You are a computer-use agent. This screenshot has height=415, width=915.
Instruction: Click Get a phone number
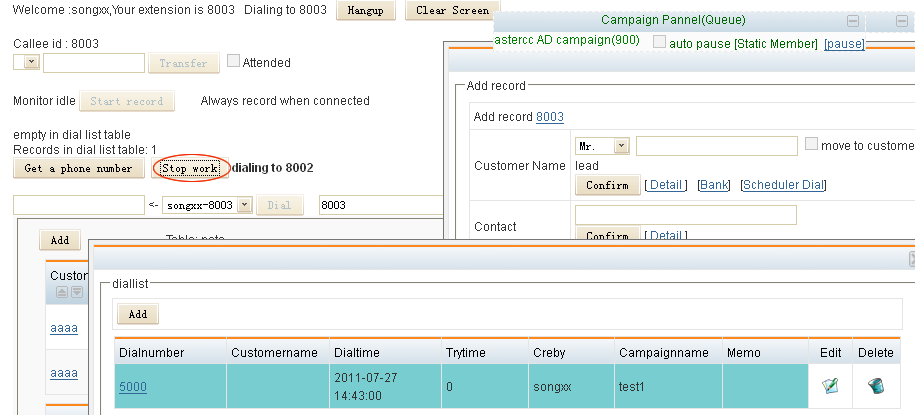[x=78, y=168]
